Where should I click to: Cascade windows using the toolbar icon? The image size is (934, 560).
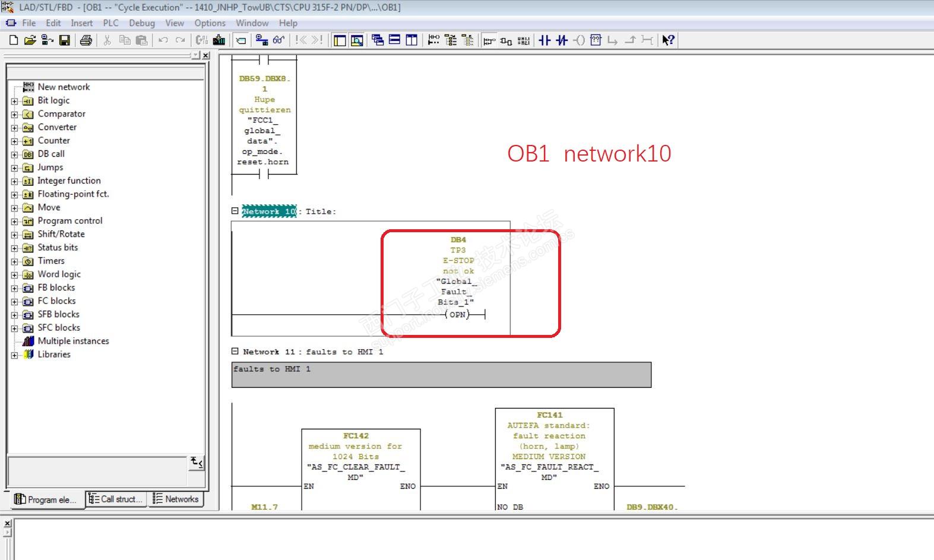tap(378, 40)
